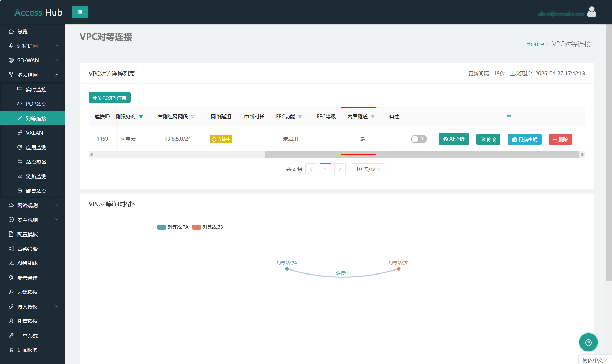Viewport: 612px width, 364px height.
Task: Open 告警策略 in the sidebar
Action: coord(33,249)
